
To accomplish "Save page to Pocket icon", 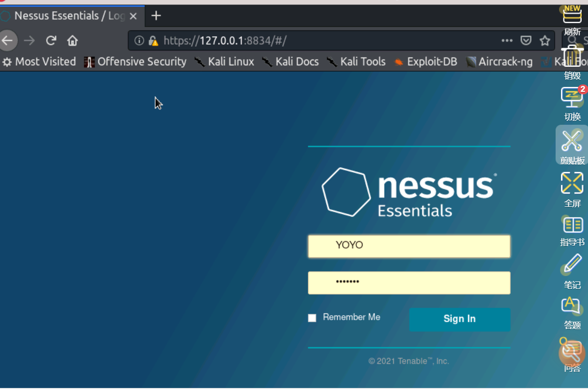I will 526,40.
